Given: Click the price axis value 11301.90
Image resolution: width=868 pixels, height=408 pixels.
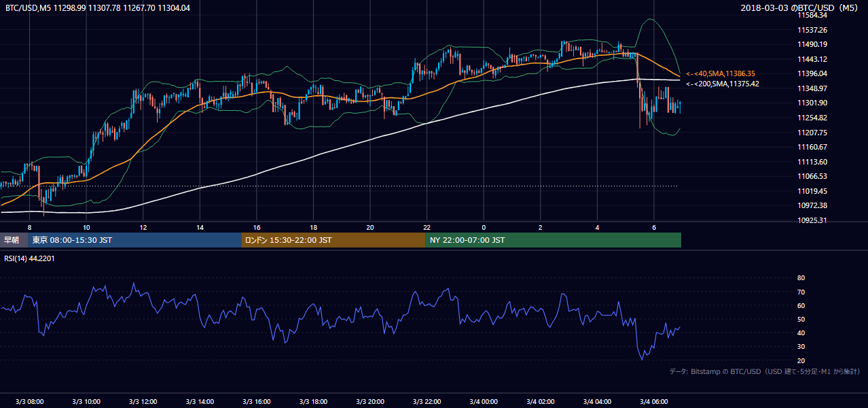Looking at the screenshot, I should click(x=812, y=103).
